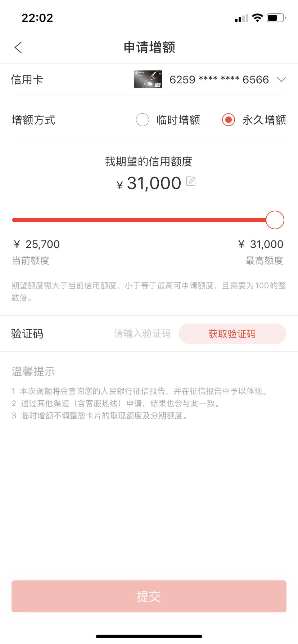Tap the battery indicator icon
The width and height of the screenshot is (298, 644).
coord(276,18)
